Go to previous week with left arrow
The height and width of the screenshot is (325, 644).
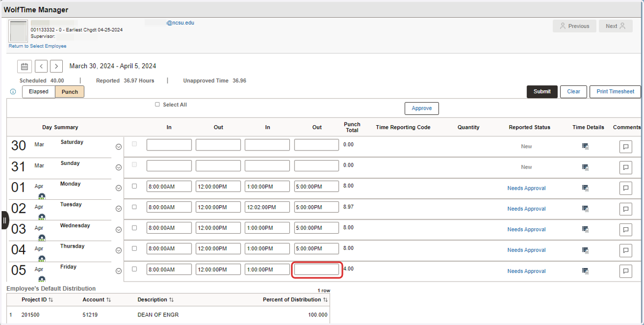pyautogui.click(x=41, y=67)
